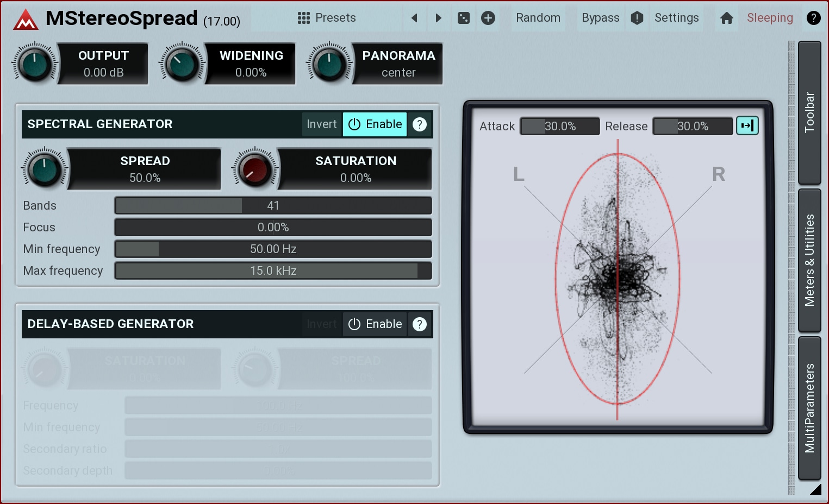Open the global help question mark
The image size is (829, 504).
[x=813, y=18]
